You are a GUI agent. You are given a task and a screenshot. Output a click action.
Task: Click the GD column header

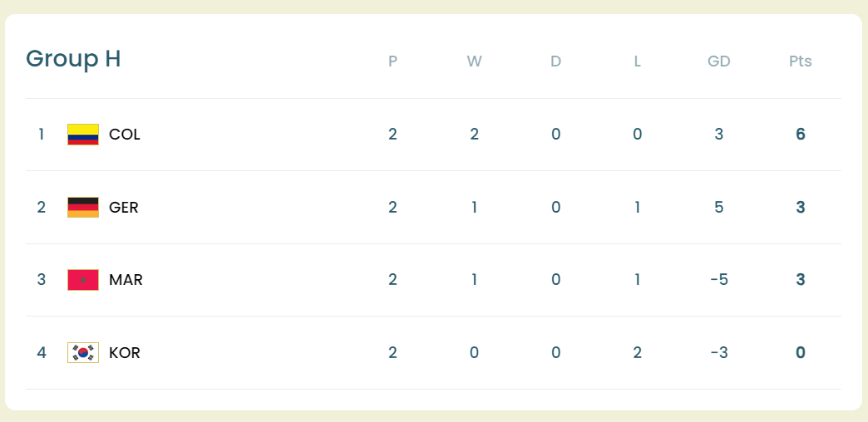[x=718, y=61]
